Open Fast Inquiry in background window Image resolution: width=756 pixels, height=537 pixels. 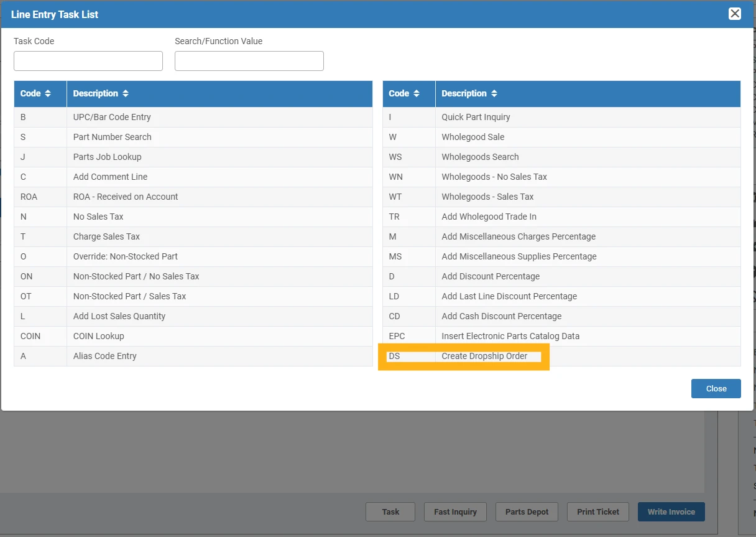tap(455, 511)
